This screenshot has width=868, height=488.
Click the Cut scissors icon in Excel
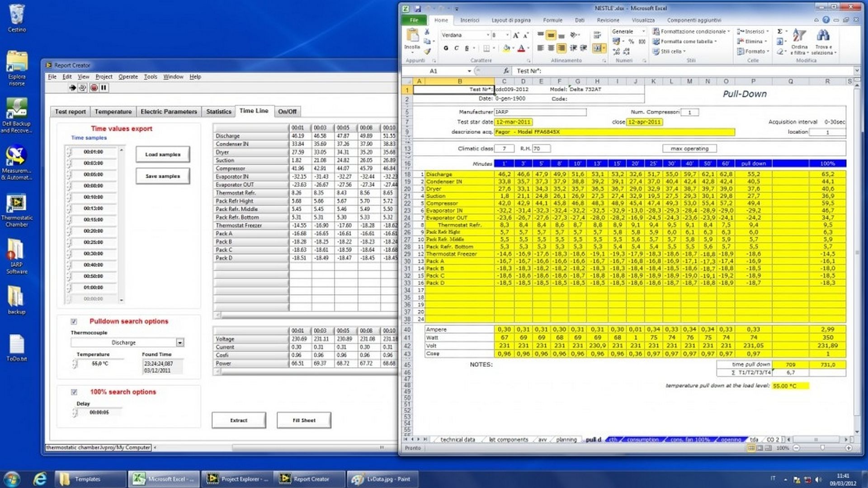427,32
